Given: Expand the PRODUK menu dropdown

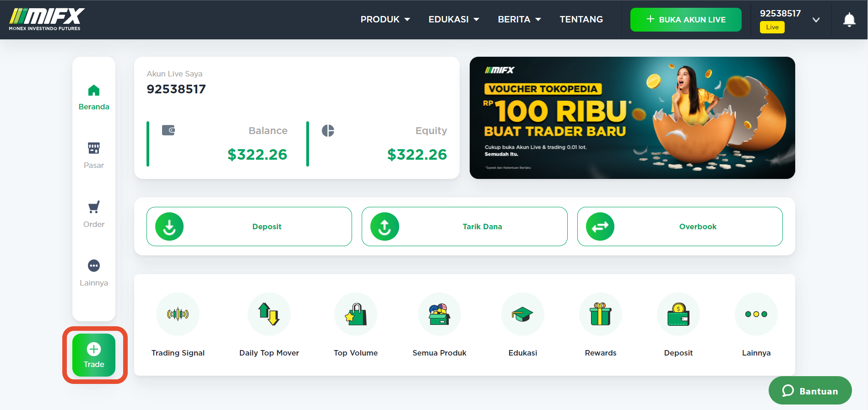Looking at the screenshot, I should point(385,19).
